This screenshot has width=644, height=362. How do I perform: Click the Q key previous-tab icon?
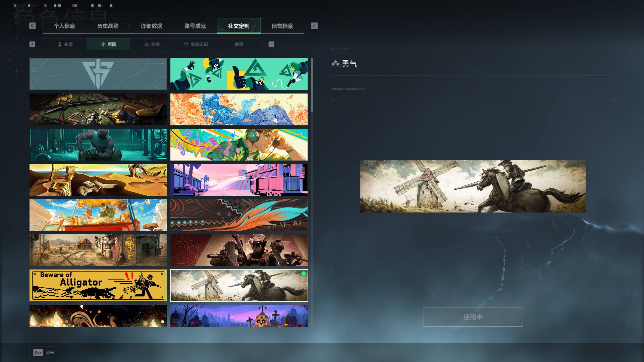click(32, 26)
